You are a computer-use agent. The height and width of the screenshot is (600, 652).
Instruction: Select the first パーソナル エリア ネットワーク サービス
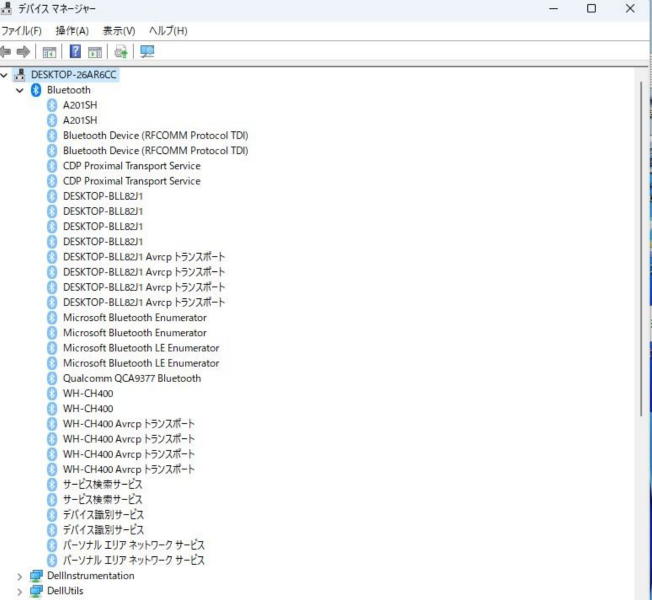(x=133, y=545)
